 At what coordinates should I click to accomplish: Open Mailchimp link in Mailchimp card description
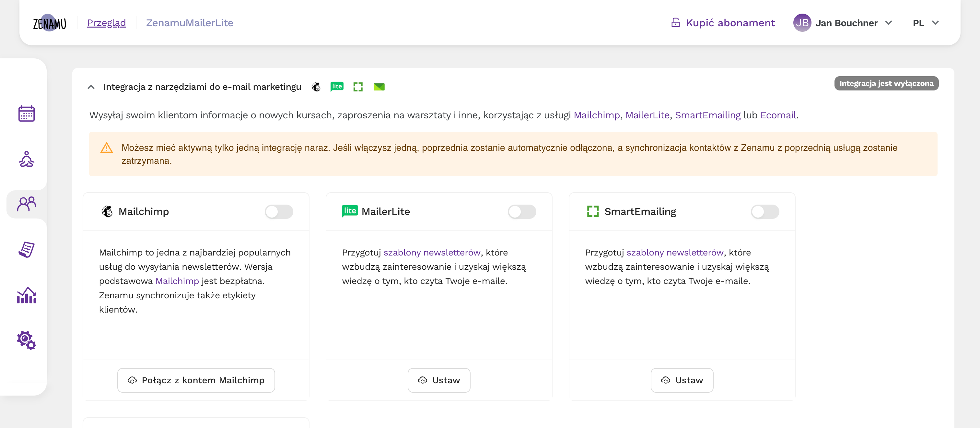(177, 281)
